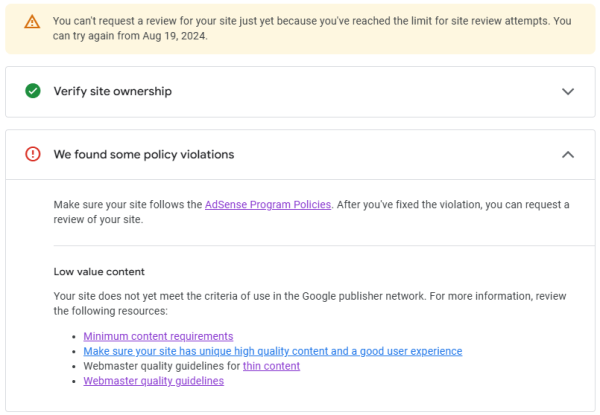This screenshot has height=415, width=600.
Task: Open last Webmaster quality guidelines link
Action: (x=153, y=381)
